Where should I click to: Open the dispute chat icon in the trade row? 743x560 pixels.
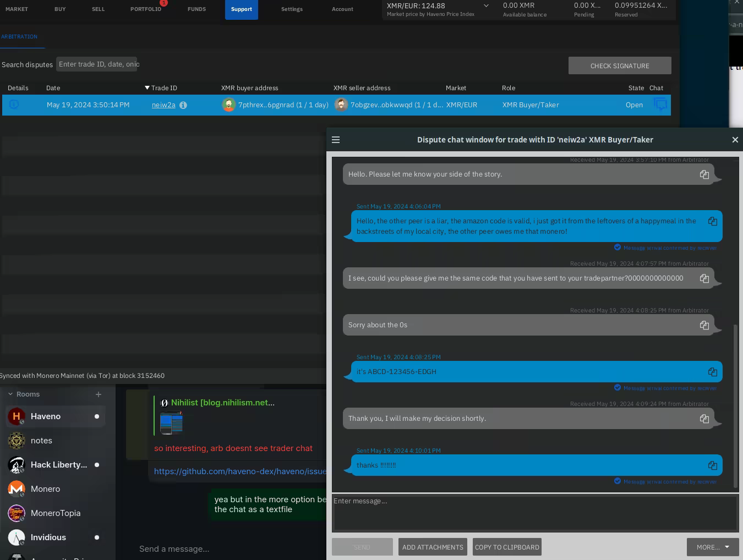pyautogui.click(x=660, y=105)
